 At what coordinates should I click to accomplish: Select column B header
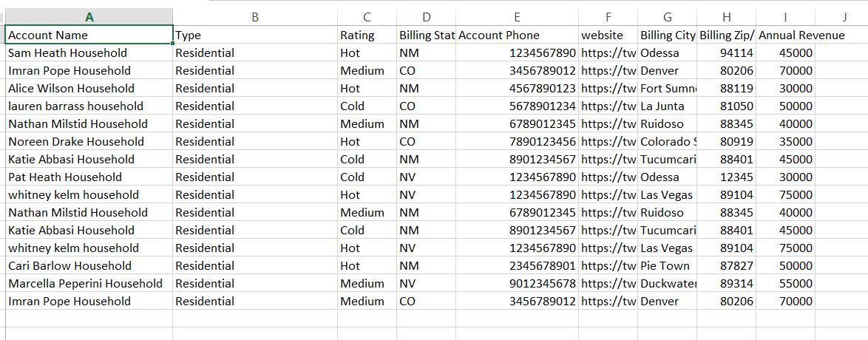tap(255, 17)
